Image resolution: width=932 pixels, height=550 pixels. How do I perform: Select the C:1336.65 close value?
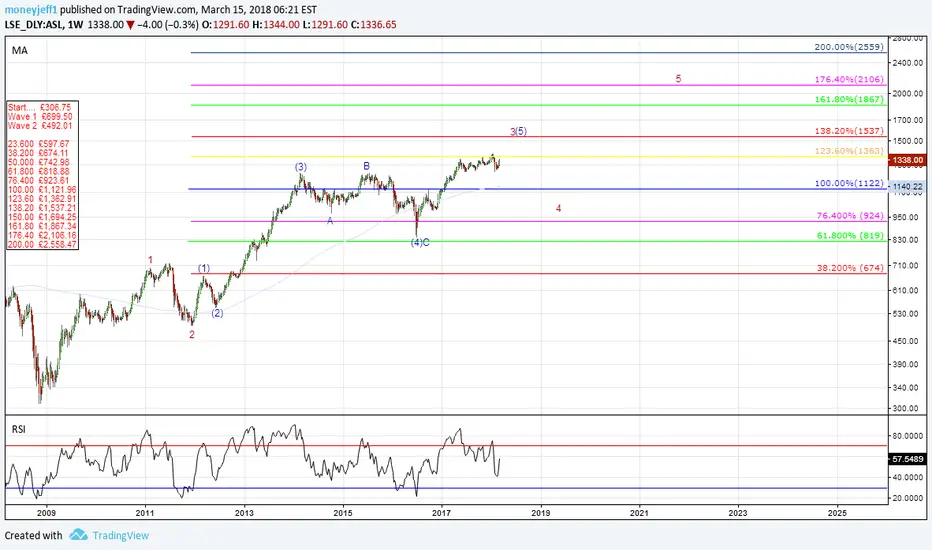point(373,24)
